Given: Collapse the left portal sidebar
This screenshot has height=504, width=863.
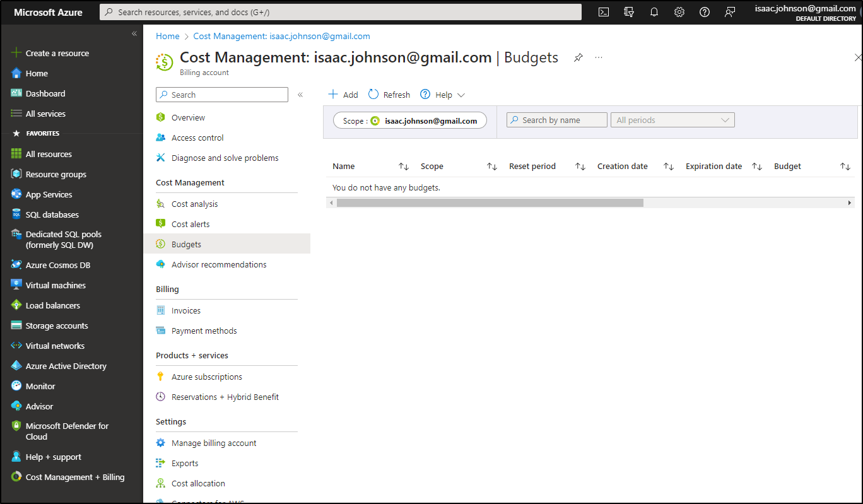Looking at the screenshot, I should (x=134, y=33).
